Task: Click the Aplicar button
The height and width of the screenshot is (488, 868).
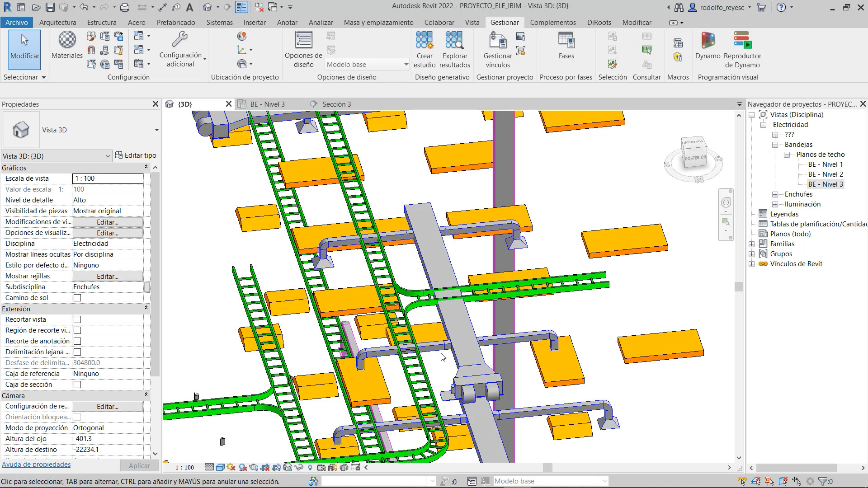Action: (139, 465)
